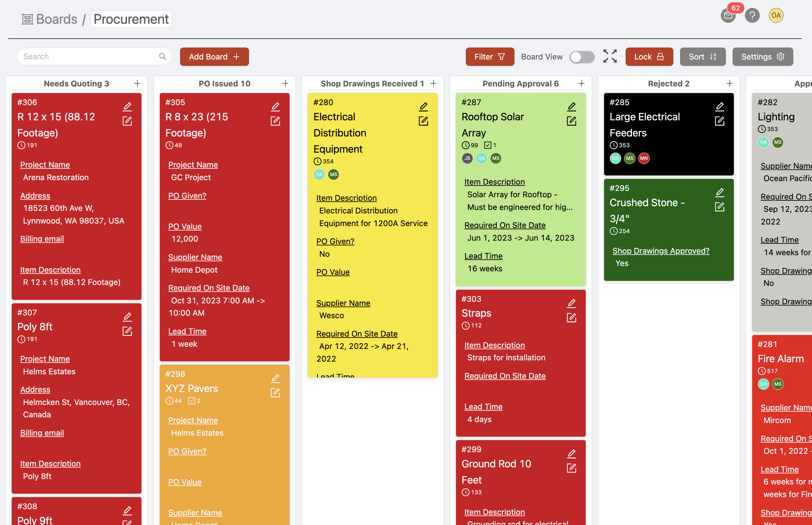The height and width of the screenshot is (525, 812).
Task: Open edit form icon on card #287
Action: click(572, 121)
